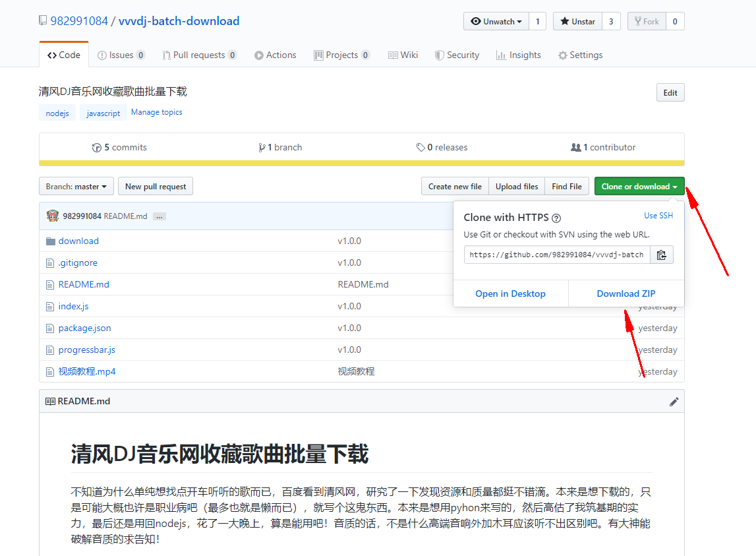View the fork count 0
Image resolution: width=756 pixels, height=556 pixels.
pos(675,21)
